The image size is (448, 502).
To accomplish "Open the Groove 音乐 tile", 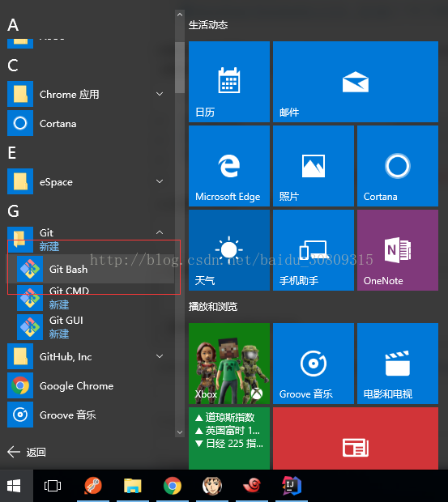I will (x=314, y=364).
